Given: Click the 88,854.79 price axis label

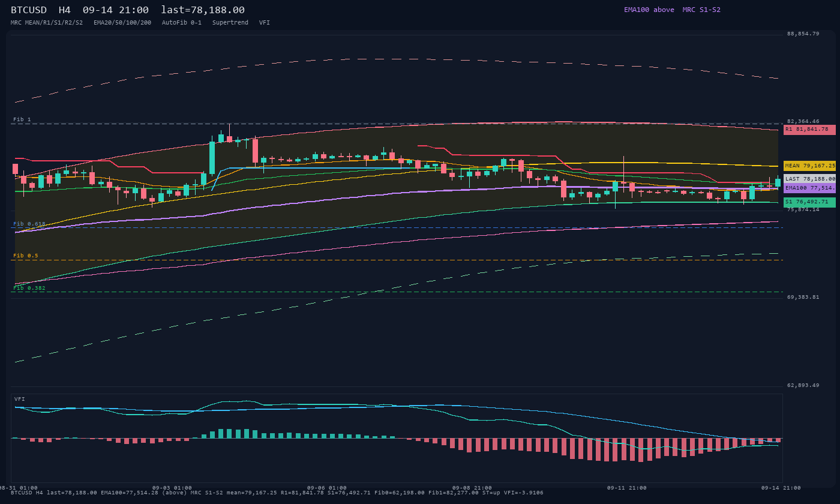Looking at the screenshot, I should [803, 34].
